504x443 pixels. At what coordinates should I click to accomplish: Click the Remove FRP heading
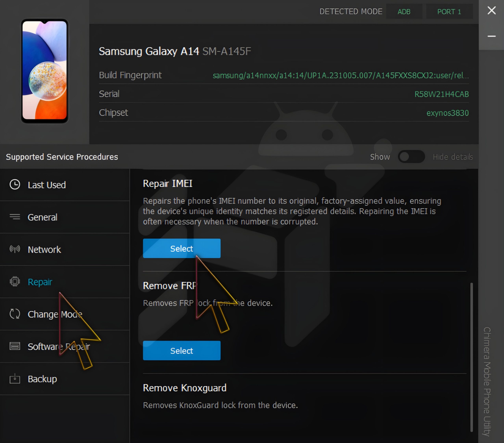[170, 286]
